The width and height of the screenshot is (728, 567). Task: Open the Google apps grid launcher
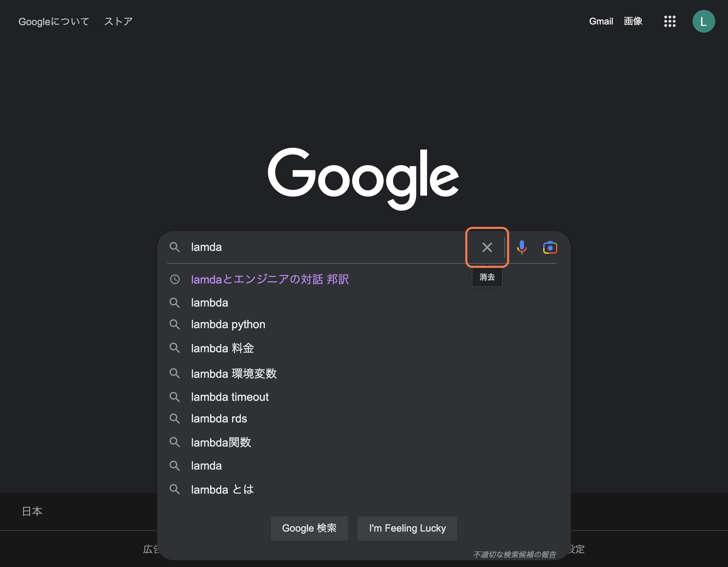pyautogui.click(x=670, y=21)
